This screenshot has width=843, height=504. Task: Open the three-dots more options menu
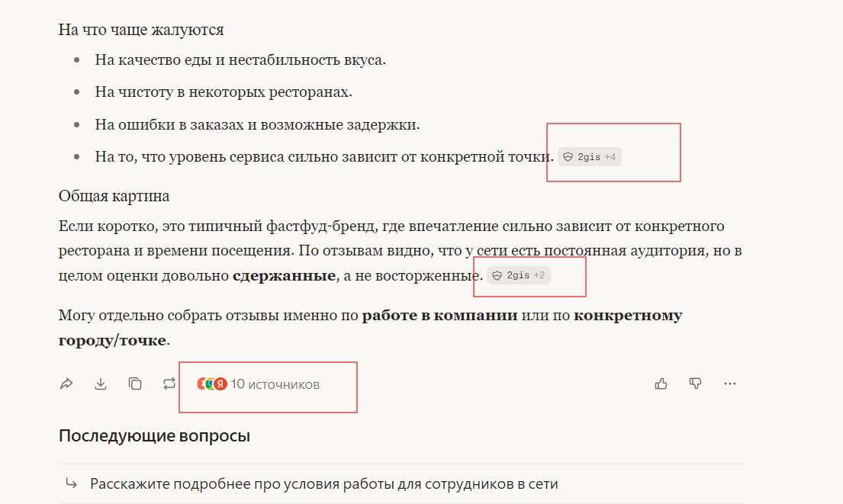[729, 384]
